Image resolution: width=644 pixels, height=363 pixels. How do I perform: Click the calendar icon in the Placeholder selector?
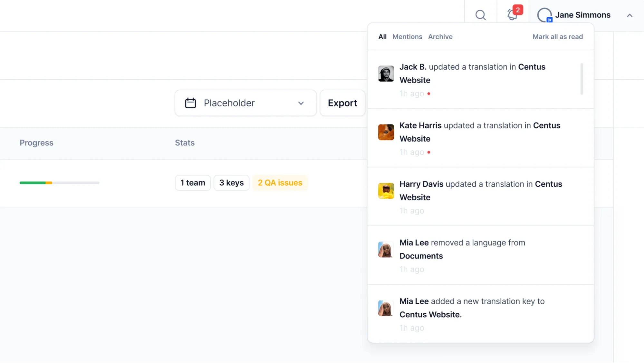[x=190, y=103]
